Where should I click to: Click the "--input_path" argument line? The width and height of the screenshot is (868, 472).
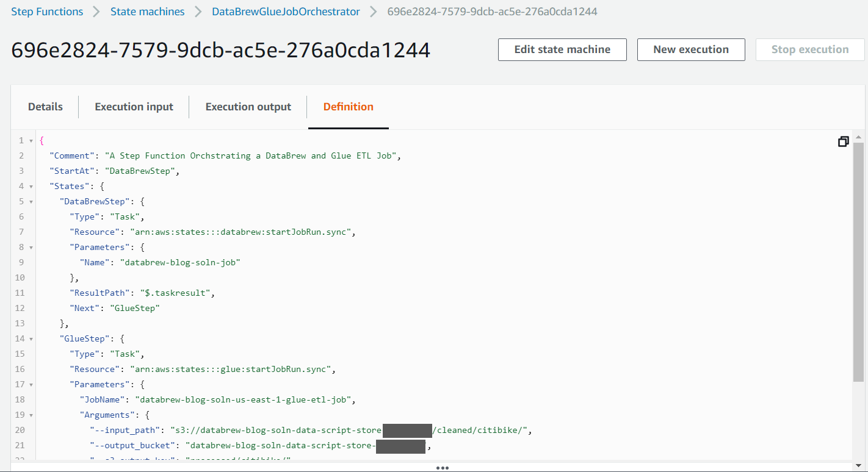[311, 430]
